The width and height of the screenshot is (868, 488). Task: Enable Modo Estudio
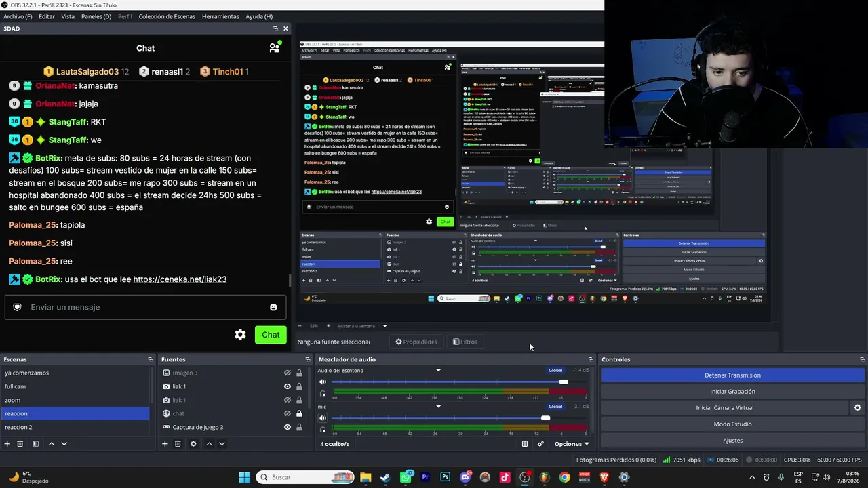(732, 424)
